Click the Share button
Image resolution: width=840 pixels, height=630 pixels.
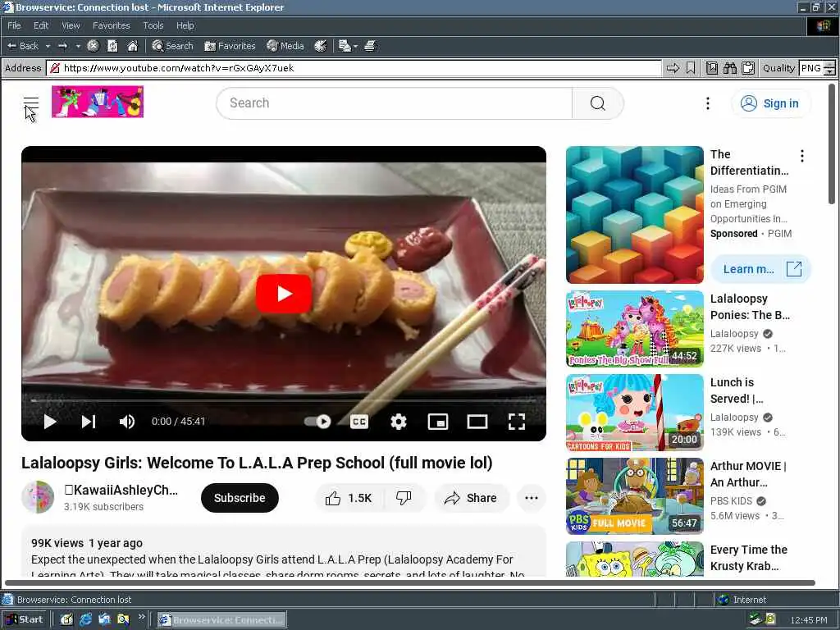471,498
